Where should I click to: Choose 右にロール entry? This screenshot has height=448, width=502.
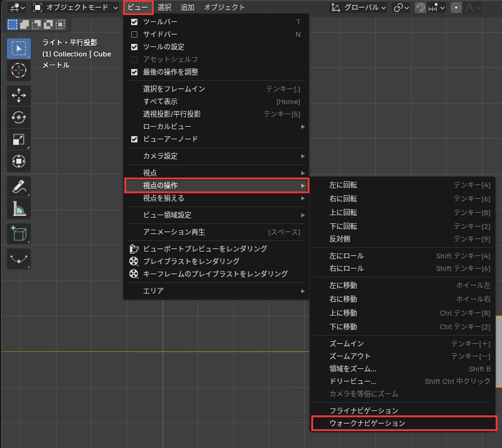coord(403,269)
